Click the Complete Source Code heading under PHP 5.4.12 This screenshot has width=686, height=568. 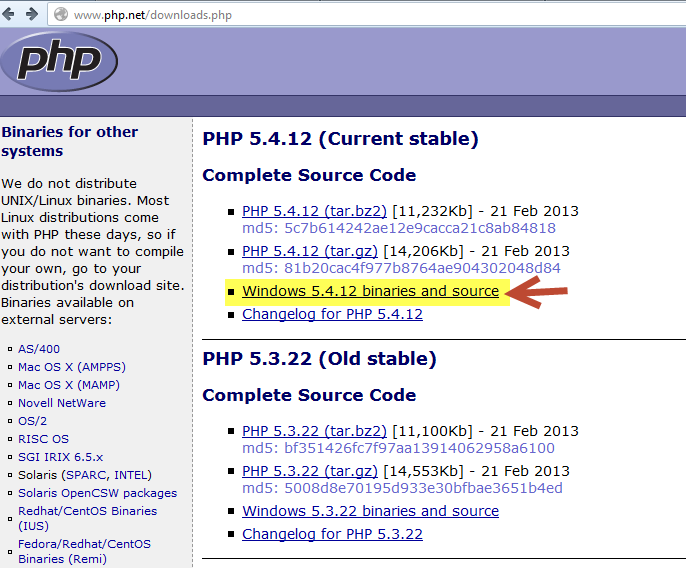point(309,175)
